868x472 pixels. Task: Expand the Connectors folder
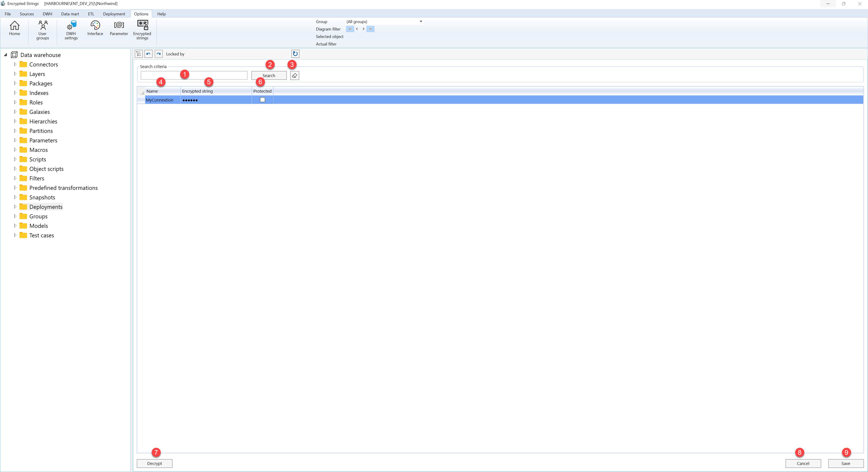[x=15, y=64]
